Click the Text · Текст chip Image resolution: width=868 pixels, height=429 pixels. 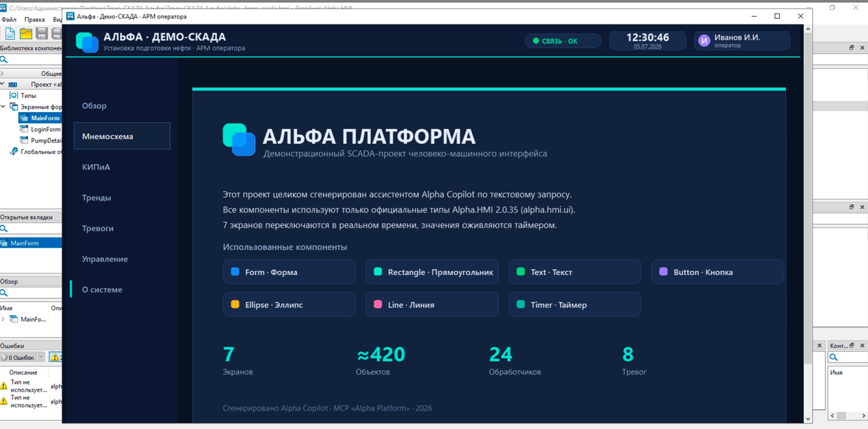574,272
